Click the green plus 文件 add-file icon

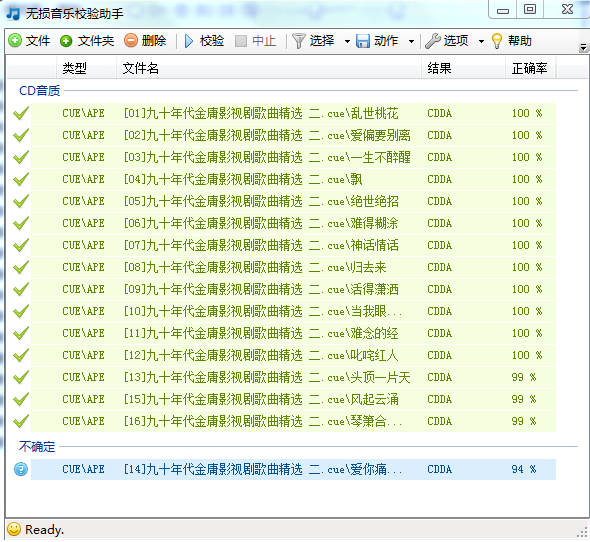[x=15, y=40]
